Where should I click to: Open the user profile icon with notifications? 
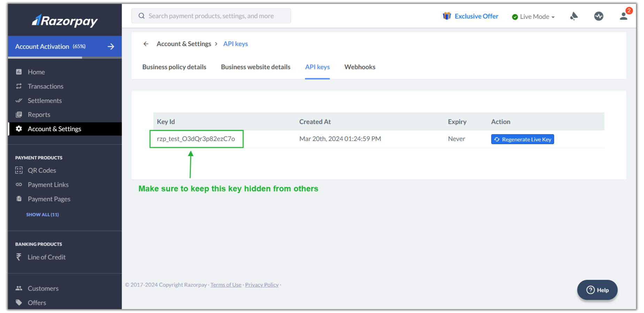click(x=624, y=16)
